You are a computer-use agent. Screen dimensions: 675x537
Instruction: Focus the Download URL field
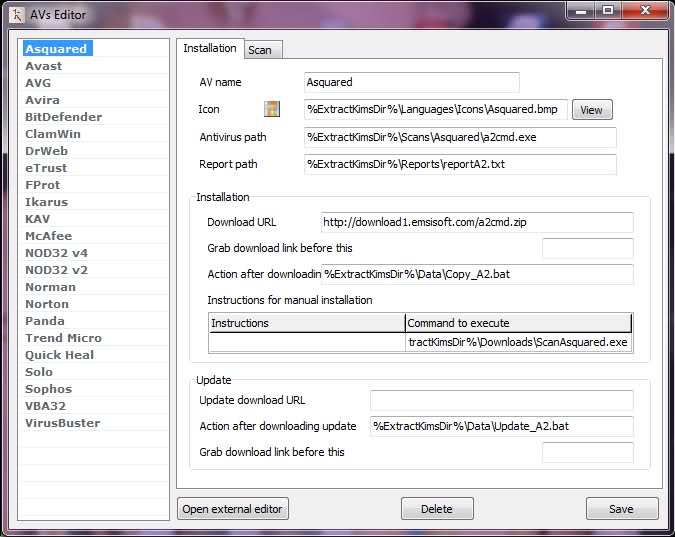[477, 222]
